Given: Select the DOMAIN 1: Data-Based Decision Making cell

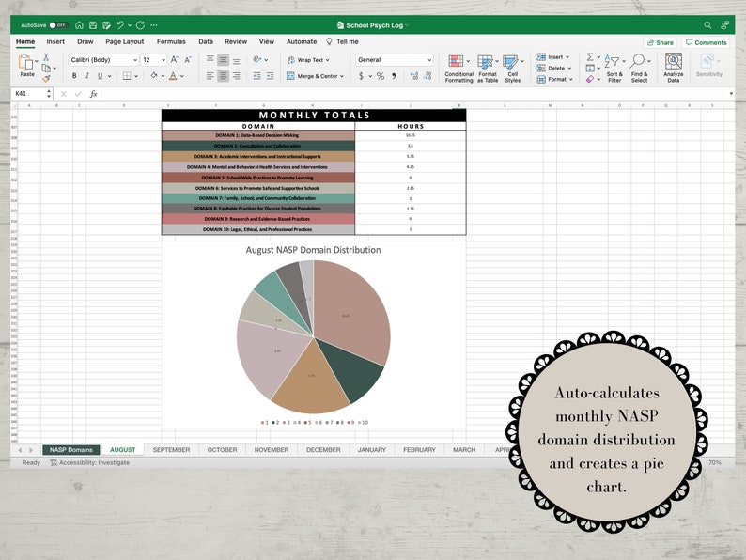Looking at the screenshot, I should click(257, 135).
